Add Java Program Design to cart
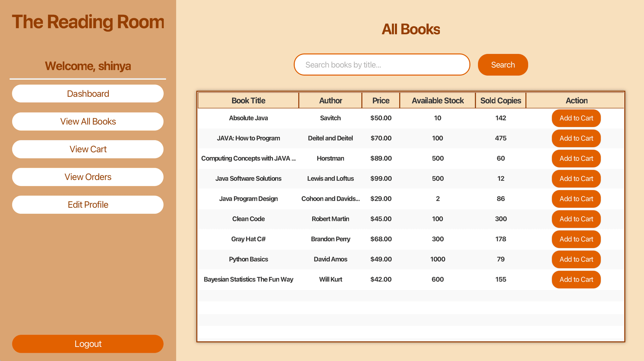Viewport: 644px width, 361px height. [x=576, y=199]
